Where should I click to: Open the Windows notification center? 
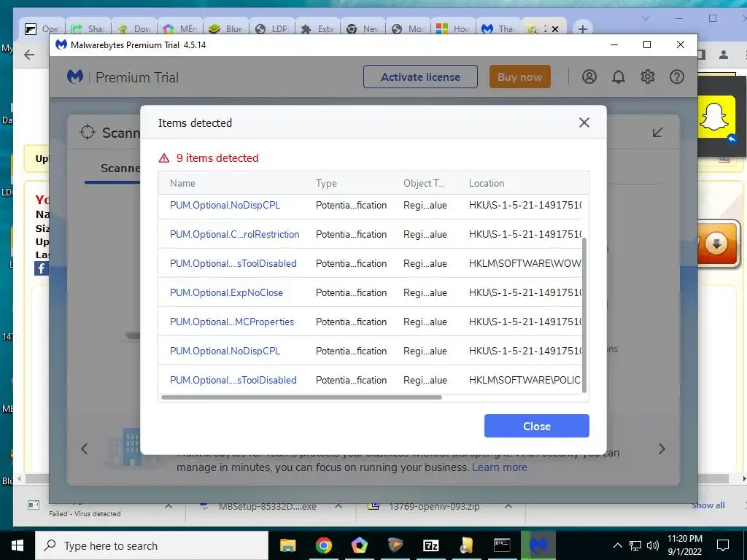(x=723, y=545)
